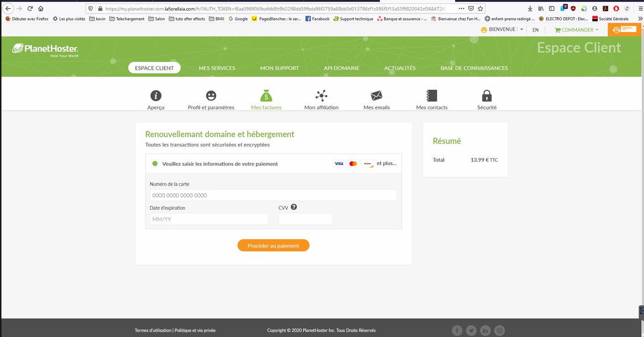
Task: Click the browser address bar URL
Action: (276, 9)
